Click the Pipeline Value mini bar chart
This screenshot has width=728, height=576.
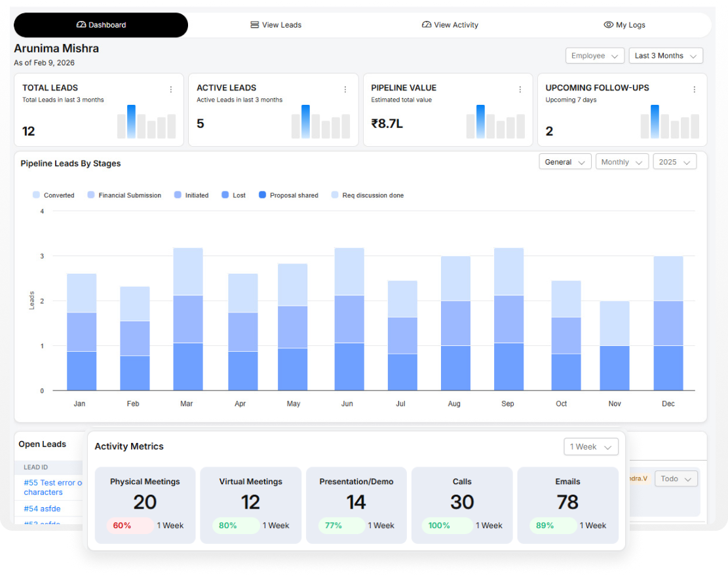[495, 123]
